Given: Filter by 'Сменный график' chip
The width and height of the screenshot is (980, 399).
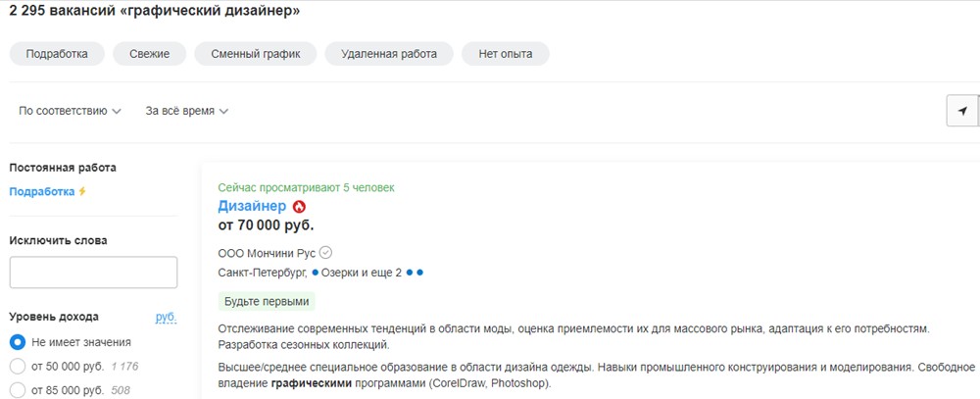Looking at the screenshot, I should (x=255, y=53).
